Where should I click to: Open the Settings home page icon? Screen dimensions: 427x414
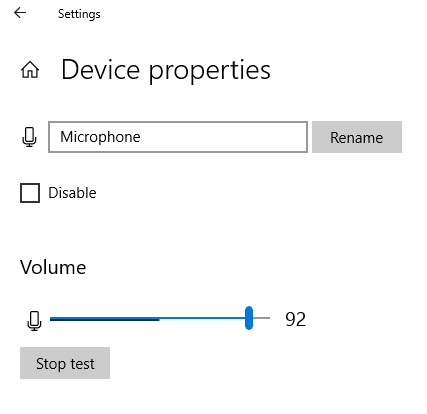pos(30,70)
